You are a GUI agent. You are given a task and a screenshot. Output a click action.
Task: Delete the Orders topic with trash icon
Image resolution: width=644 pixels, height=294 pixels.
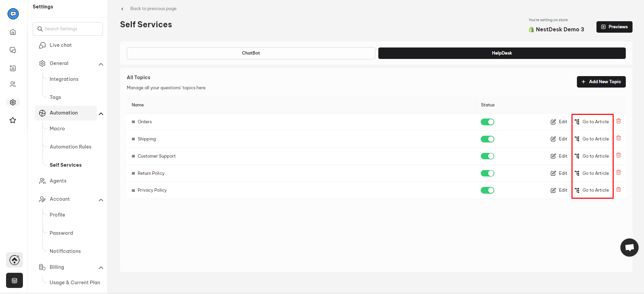point(619,121)
